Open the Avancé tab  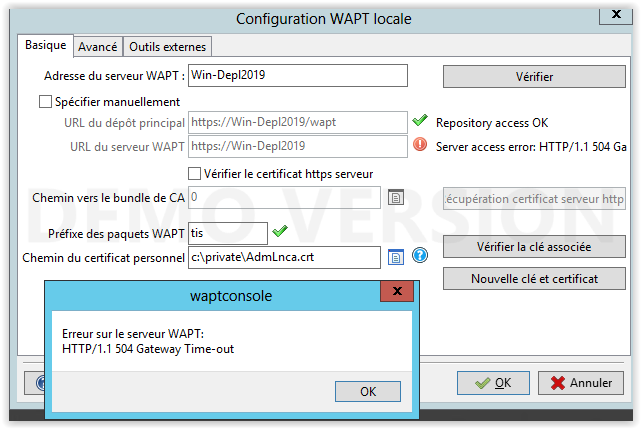(98, 47)
